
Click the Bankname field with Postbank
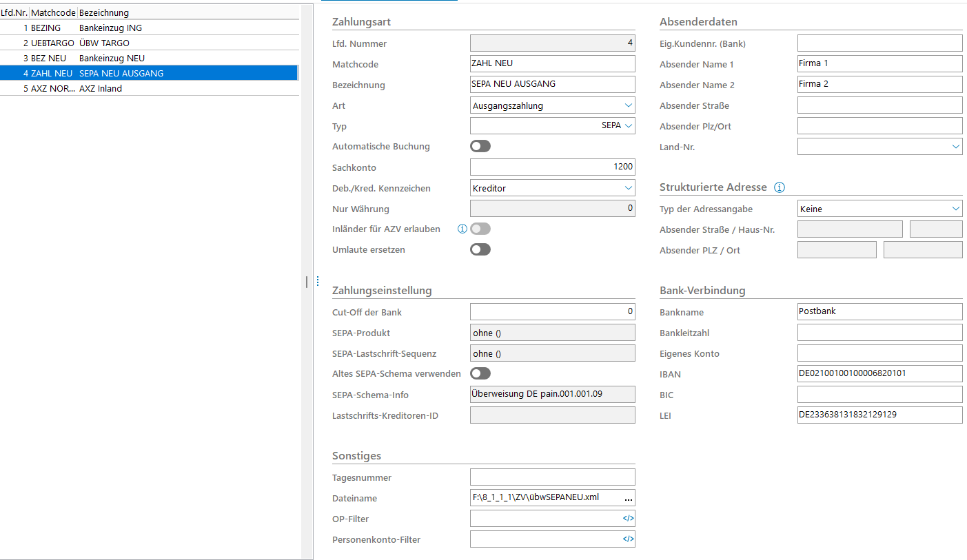879,311
